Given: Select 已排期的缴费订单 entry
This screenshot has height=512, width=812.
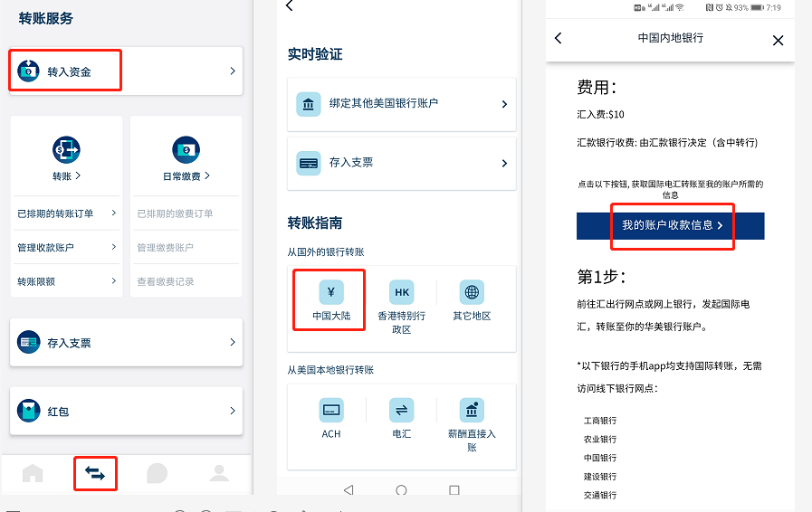Looking at the screenshot, I should click(x=175, y=213).
